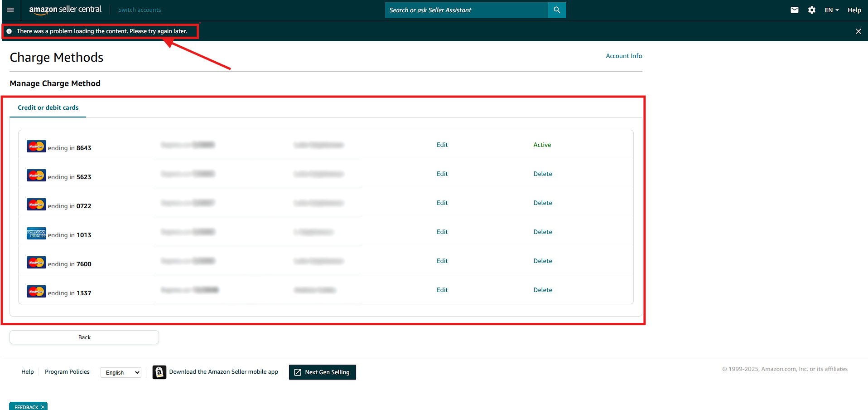868x410 pixels.
Task: Click the Amazon Seller Central logo
Action: click(65, 10)
